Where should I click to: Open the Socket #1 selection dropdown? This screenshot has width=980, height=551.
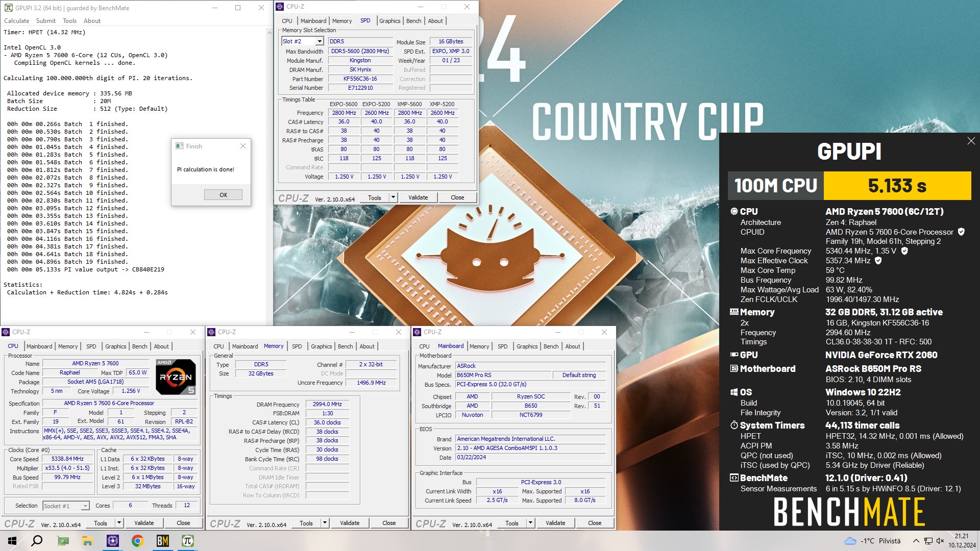point(85,506)
